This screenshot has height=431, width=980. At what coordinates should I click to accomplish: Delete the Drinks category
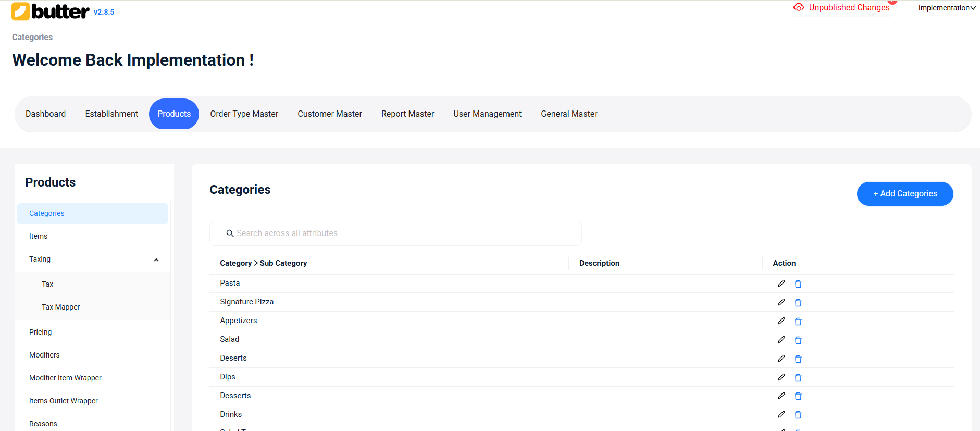pyautogui.click(x=798, y=415)
